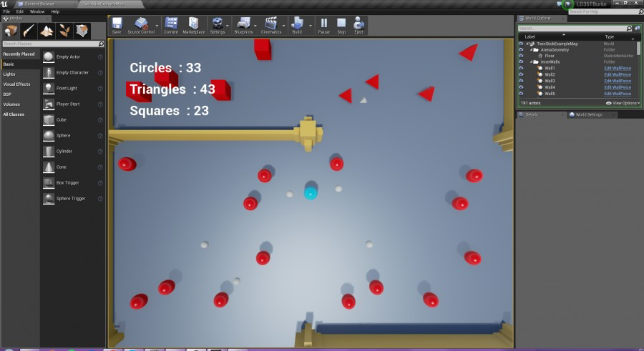The width and height of the screenshot is (644, 351).
Task: Switch to the World Settings tab
Action: [589, 114]
